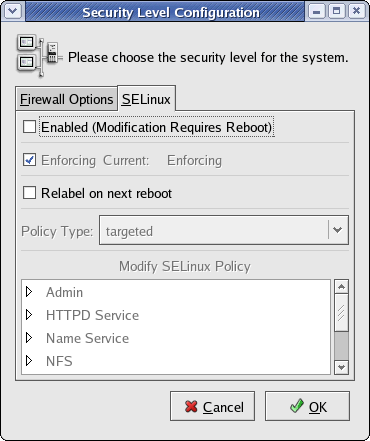Image resolution: width=370 pixels, height=441 pixels.
Task: Click the red X Cancel icon
Action: tap(191, 406)
